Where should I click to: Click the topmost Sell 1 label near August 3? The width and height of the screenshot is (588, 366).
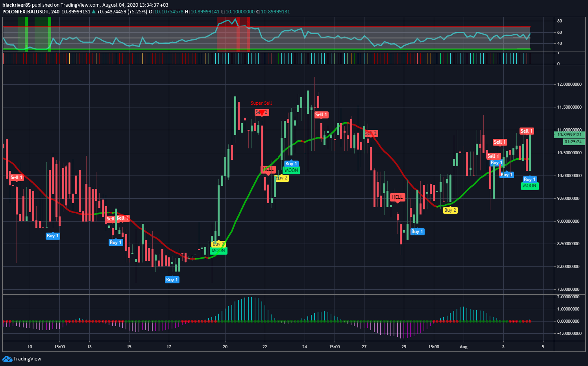[x=500, y=142]
